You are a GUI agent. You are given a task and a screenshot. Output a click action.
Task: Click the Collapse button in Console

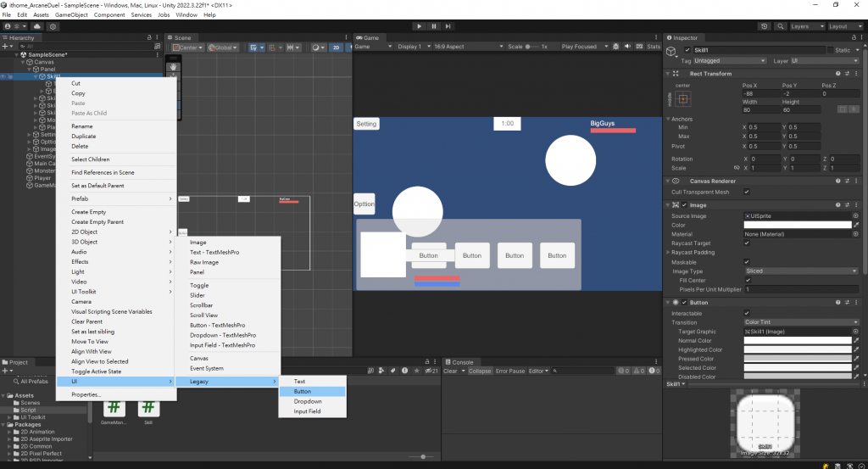pos(480,371)
